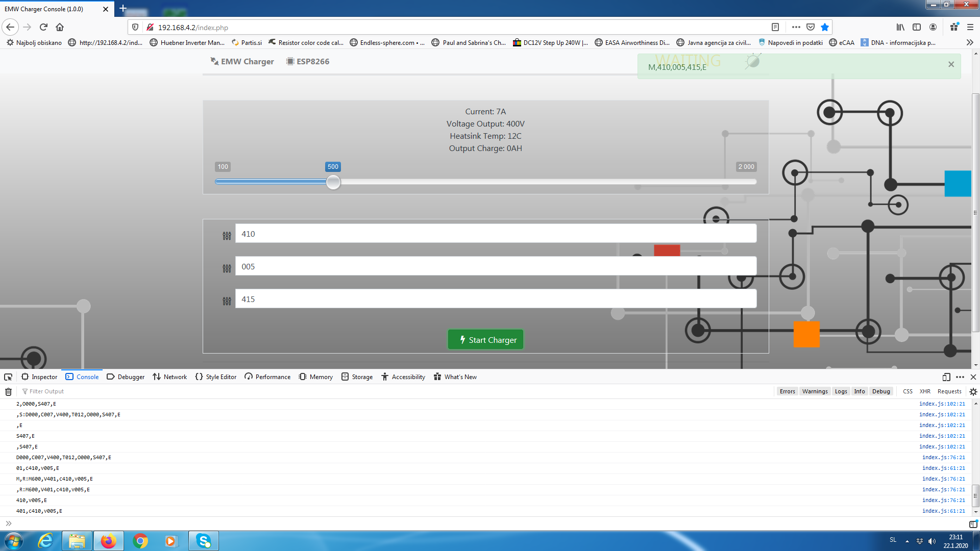Image resolution: width=980 pixels, height=551 pixels.
Task: Click the bookmark star icon
Action: [825, 27]
